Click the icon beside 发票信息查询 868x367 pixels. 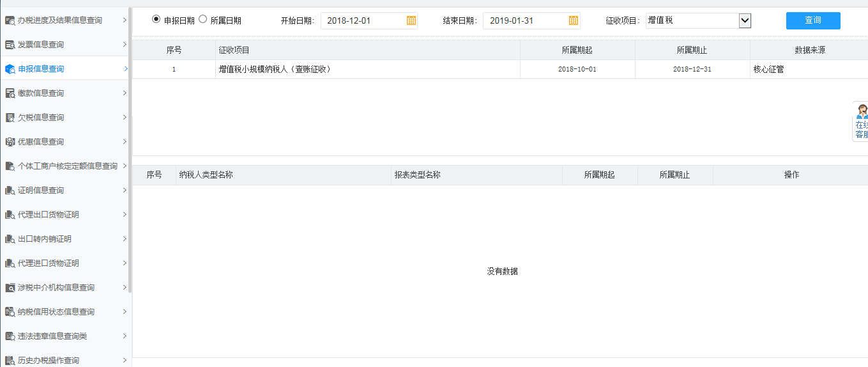[10, 45]
